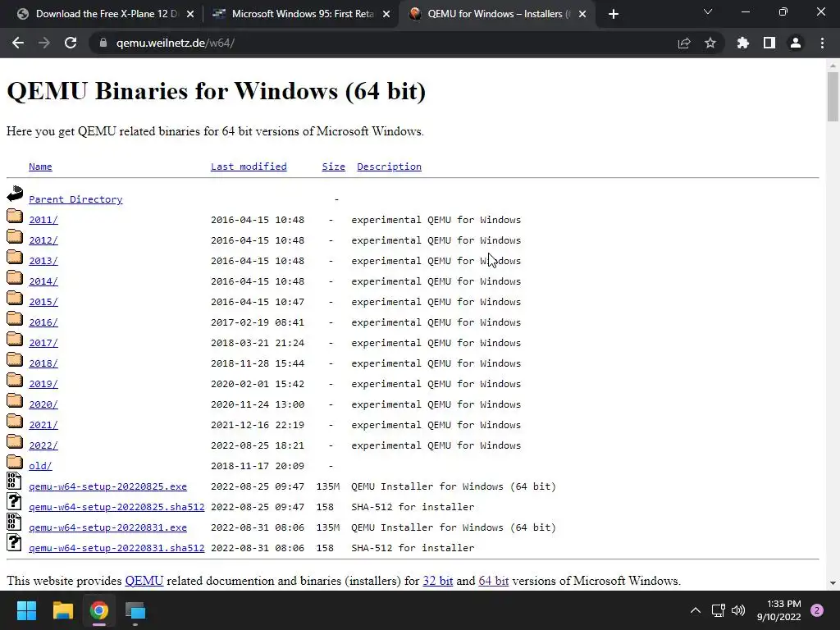Open the 2022/ directory
The height and width of the screenshot is (630, 840).
[43, 445]
